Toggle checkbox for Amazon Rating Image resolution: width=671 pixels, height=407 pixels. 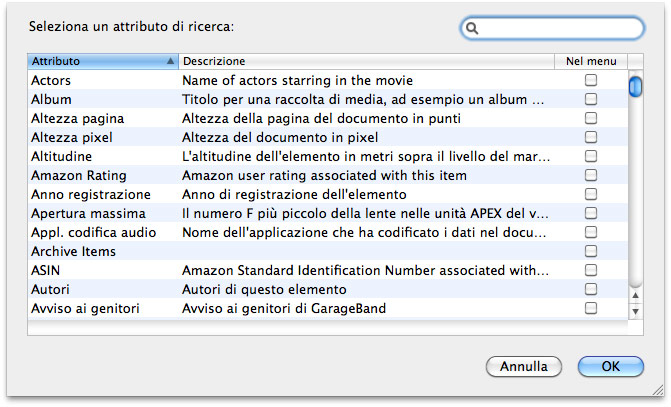click(591, 175)
